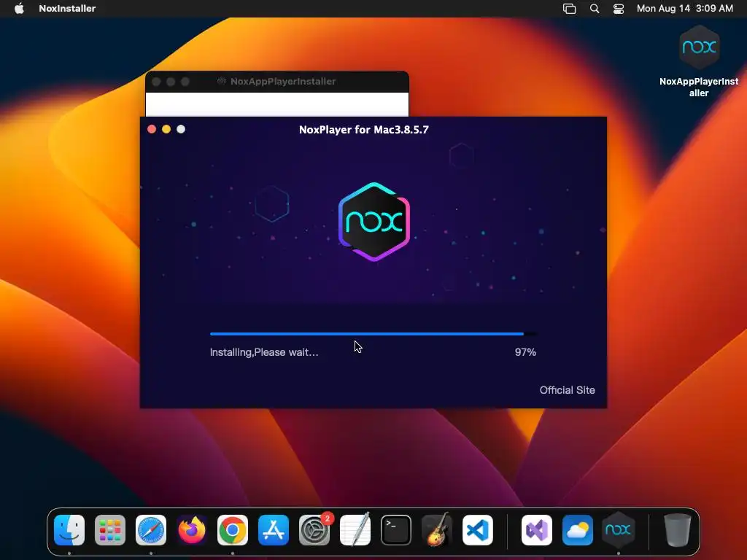Launch Visual Studio Code from the Dock

coord(478,530)
